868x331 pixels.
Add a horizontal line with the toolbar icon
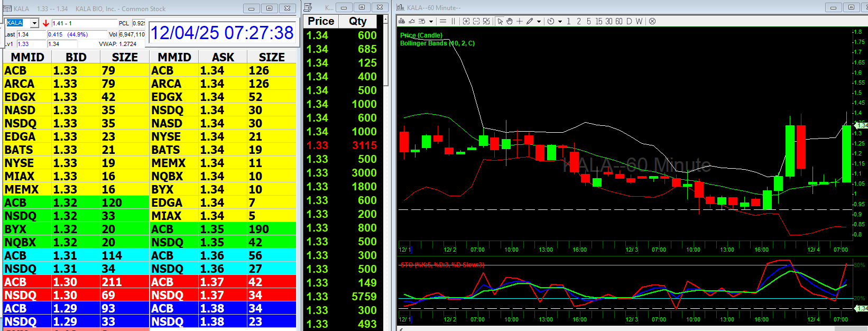click(443, 21)
